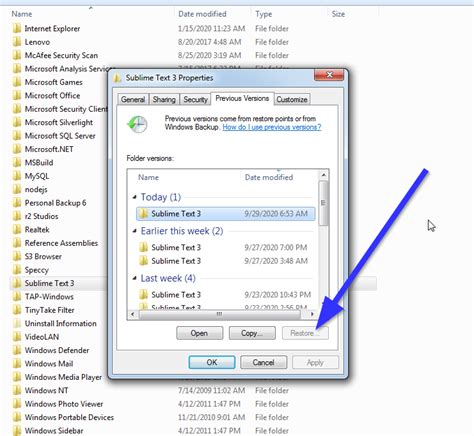This screenshot has width=474, height=436.
Task: Click the Realtek folder icon
Action: [17, 229]
